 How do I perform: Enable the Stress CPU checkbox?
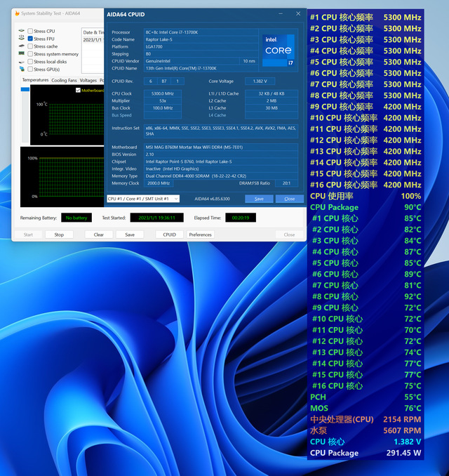tap(30, 31)
